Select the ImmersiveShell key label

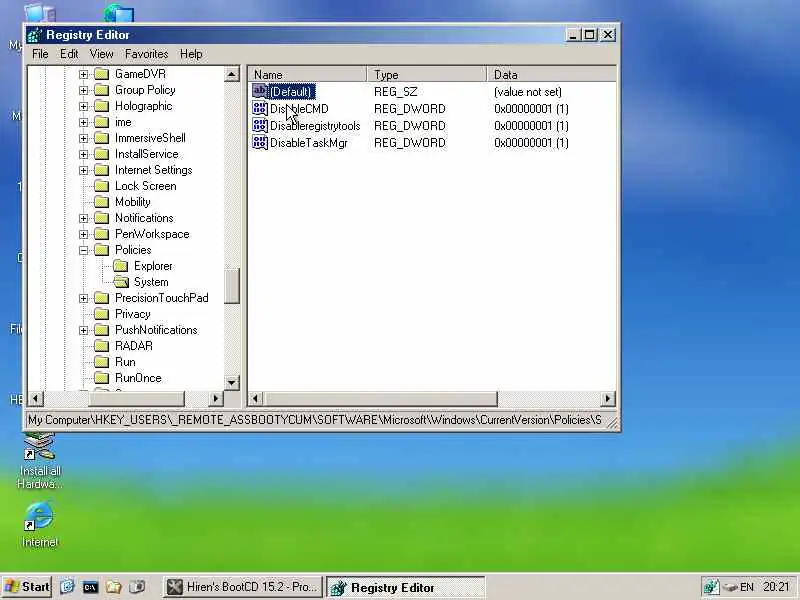coord(150,138)
